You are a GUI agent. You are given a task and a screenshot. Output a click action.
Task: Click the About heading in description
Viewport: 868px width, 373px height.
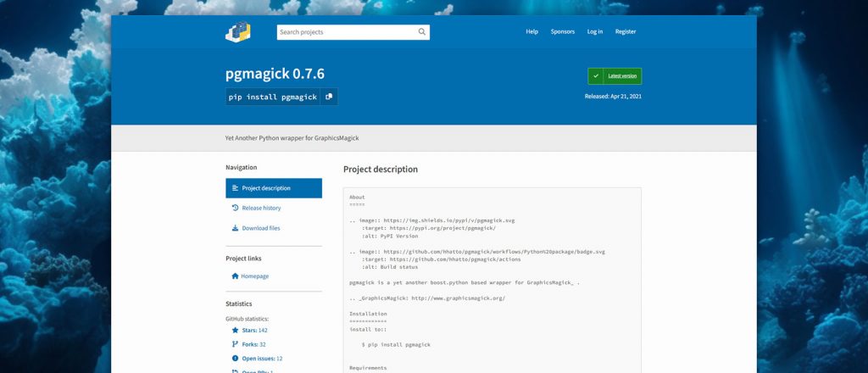pyautogui.click(x=357, y=197)
